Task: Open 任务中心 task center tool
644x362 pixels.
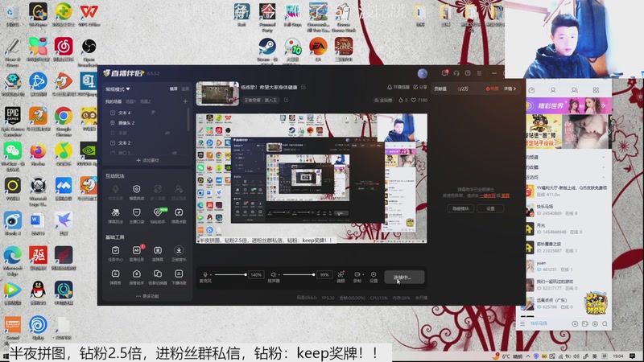Action: click(x=115, y=253)
